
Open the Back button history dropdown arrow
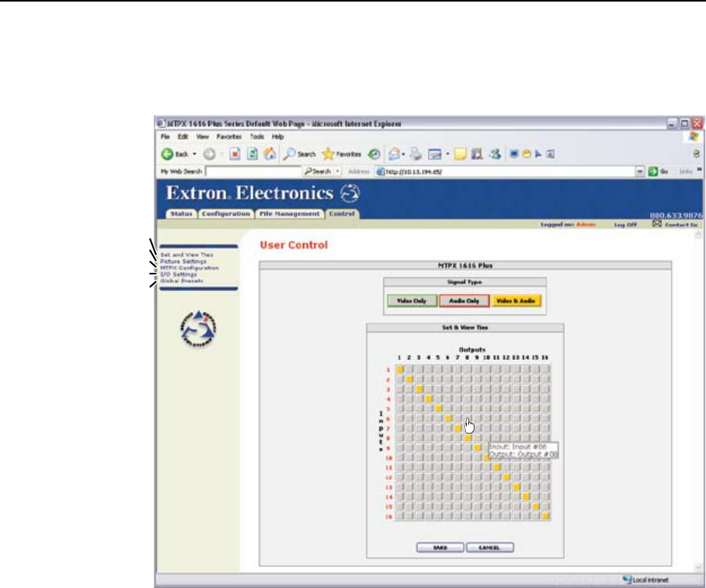195,154
